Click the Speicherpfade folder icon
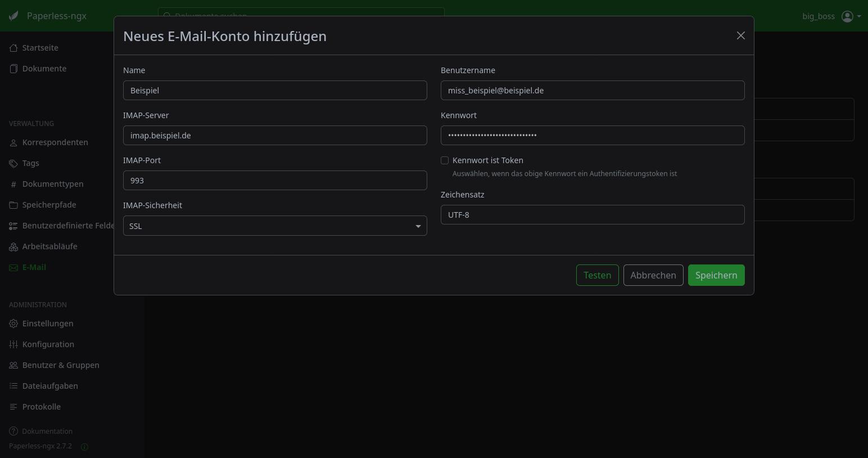 click(13, 205)
